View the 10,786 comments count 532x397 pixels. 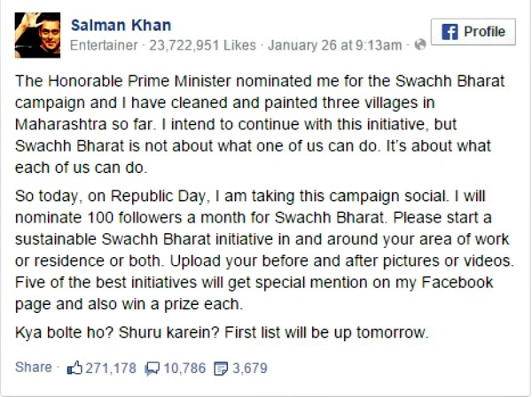(184, 368)
